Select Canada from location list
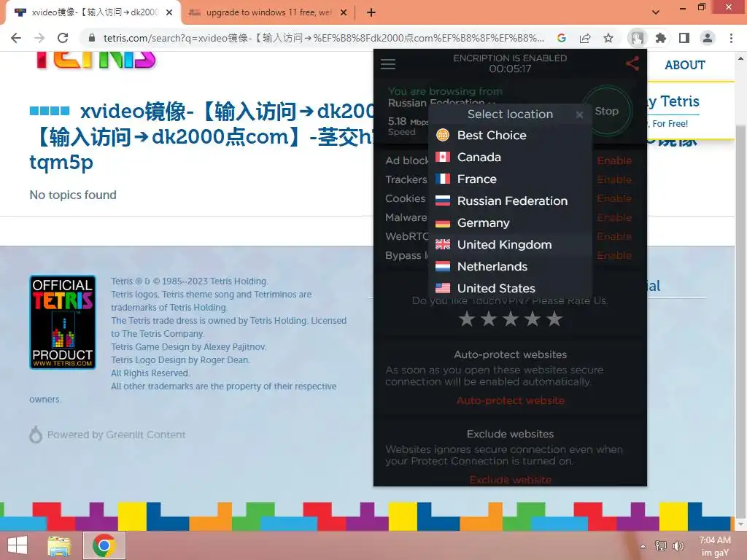Image resolution: width=747 pixels, height=560 pixels. pyautogui.click(x=510, y=157)
